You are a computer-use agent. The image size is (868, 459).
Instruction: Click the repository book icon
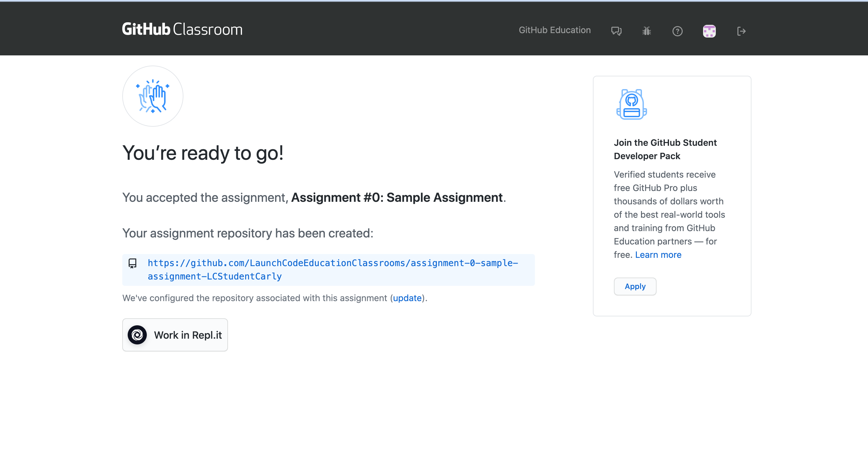tap(132, 263)
